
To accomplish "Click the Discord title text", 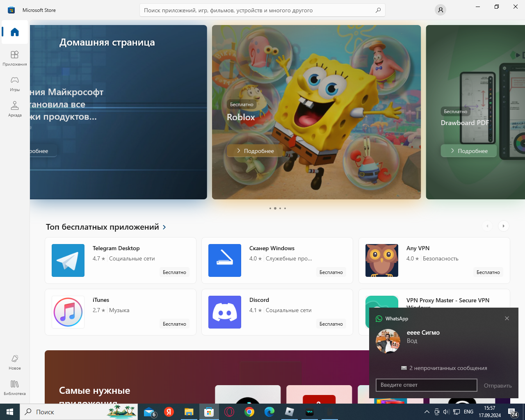I will tap(259, 300).
